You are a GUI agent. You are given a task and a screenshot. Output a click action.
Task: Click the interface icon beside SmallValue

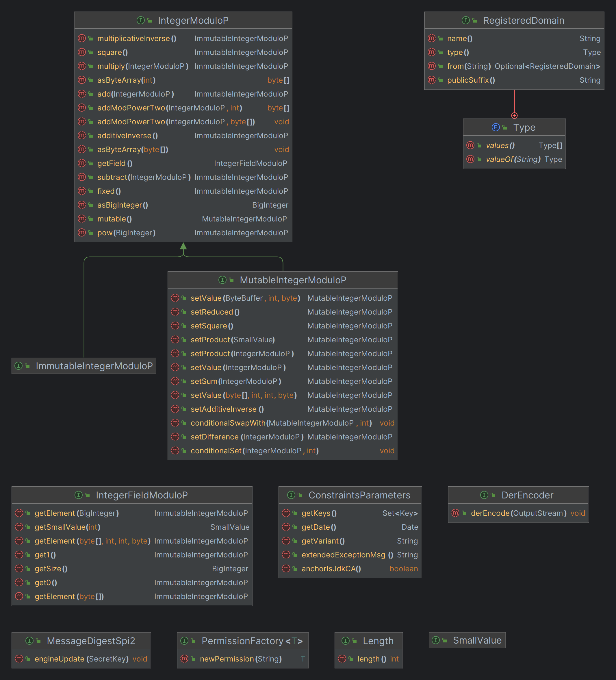click(436, 640)
